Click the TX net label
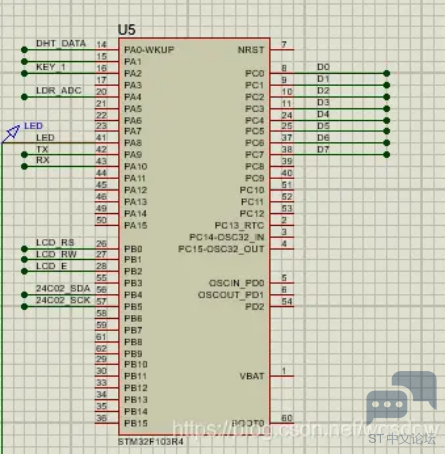This screenshot has width=445, height=454. [42, 149]
